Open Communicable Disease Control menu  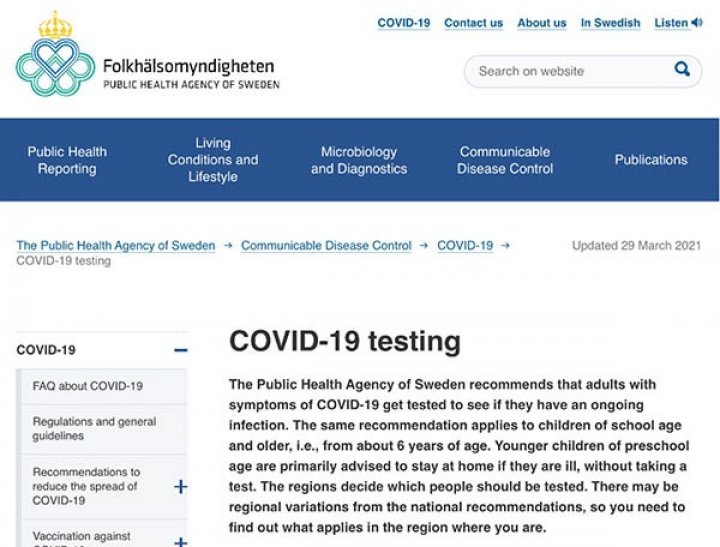click(505, 160)
